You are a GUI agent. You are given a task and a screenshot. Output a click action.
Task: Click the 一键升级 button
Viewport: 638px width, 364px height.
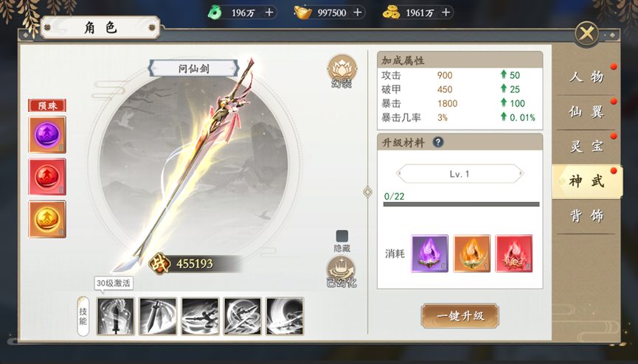pos(460,315)
